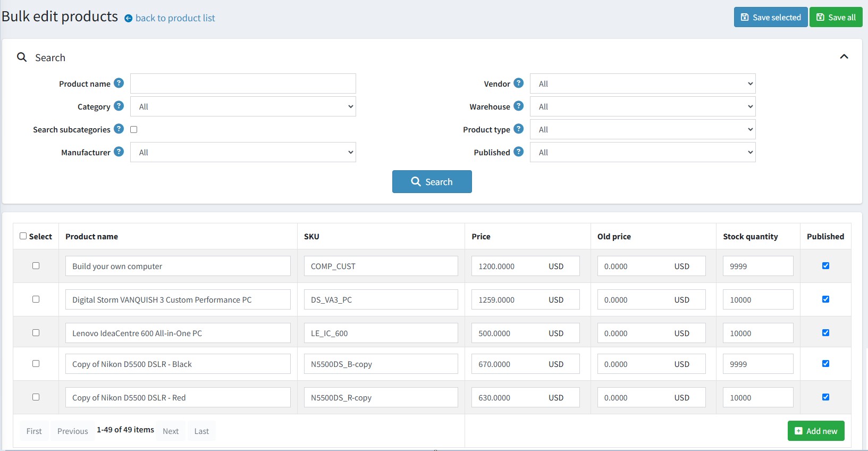Go to the Next page of items
868x451 pixels.
click(x=171, y=431)
